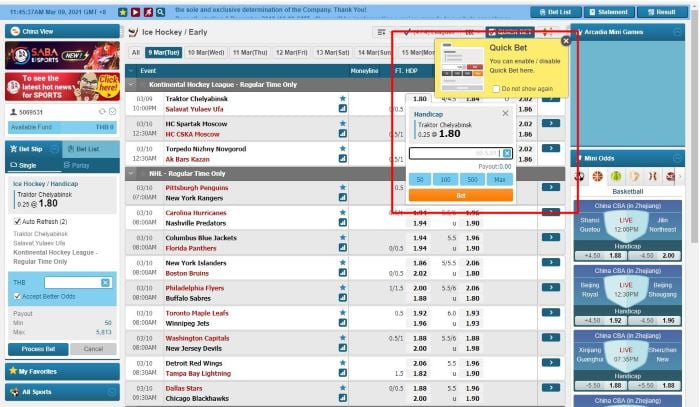Close the Handicap quick bet popup
This screenshot has width=700, height=407.
click(x=505, y=113)
